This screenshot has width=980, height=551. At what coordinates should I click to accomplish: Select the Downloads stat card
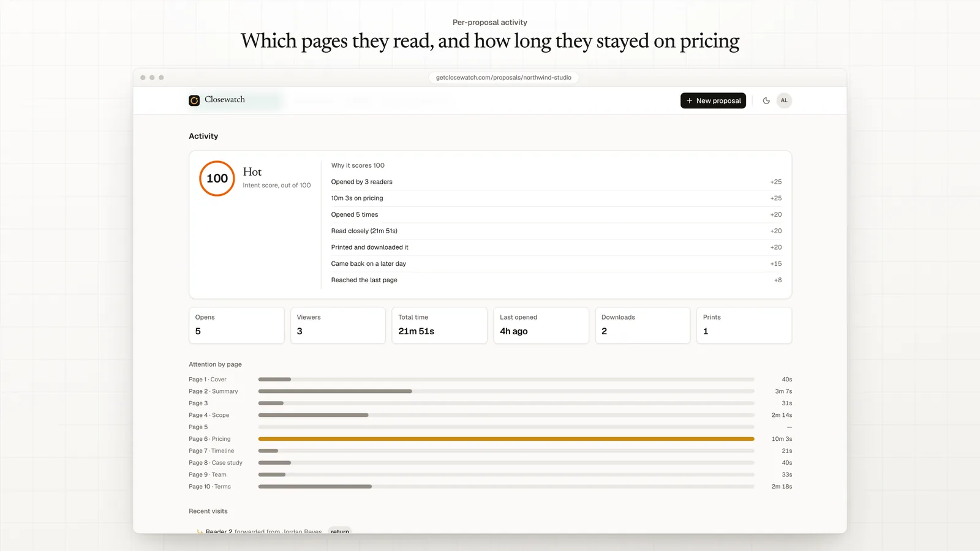click(643, 325)
